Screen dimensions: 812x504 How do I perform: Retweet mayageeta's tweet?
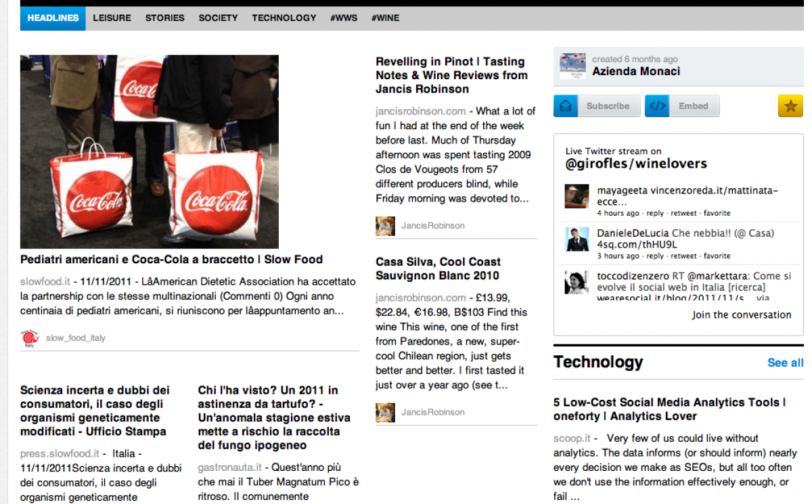(684, 213)
